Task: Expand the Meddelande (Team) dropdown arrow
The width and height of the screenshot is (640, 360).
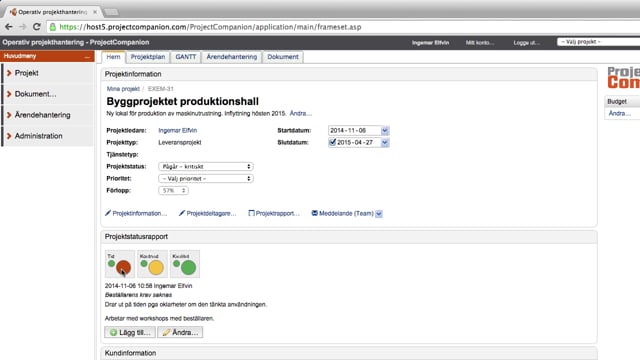Action: 379,214
